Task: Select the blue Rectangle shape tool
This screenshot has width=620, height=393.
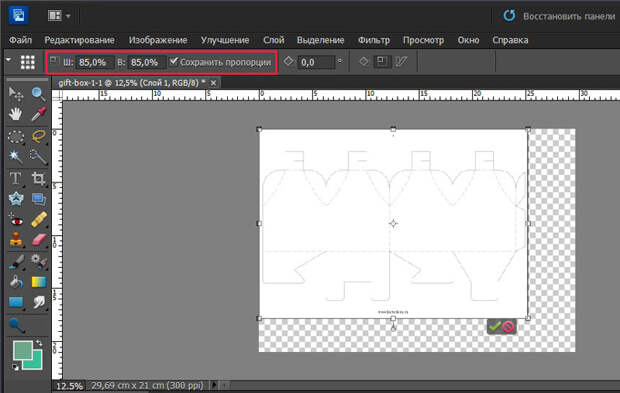Action: click(16, 302)
